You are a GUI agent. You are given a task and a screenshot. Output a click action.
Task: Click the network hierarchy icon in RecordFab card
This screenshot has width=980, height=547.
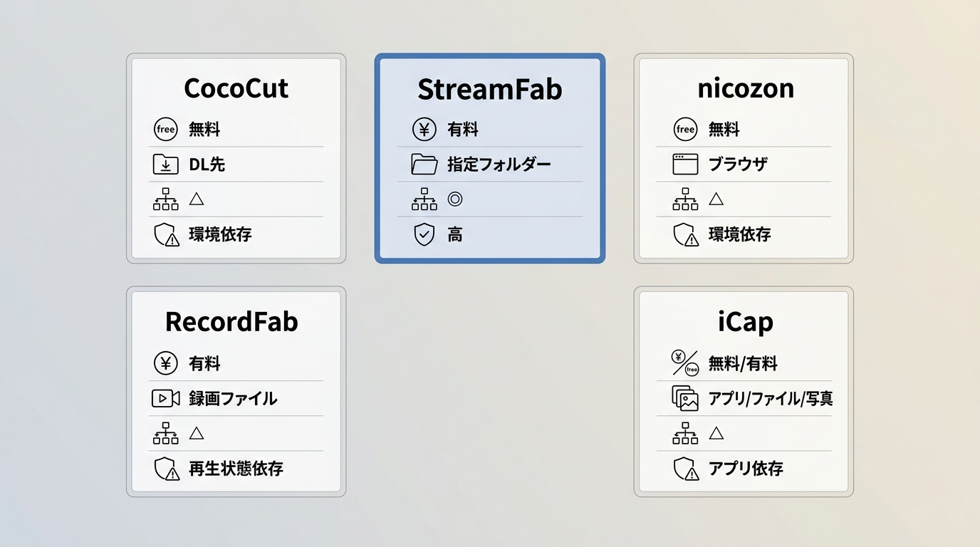tap(165, 433)
